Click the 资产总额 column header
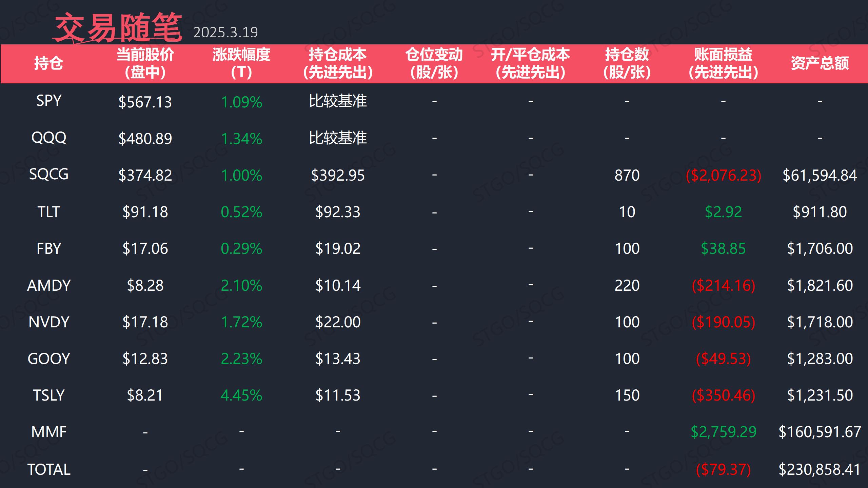Screen dimensions: 868x488 point(820,63)
